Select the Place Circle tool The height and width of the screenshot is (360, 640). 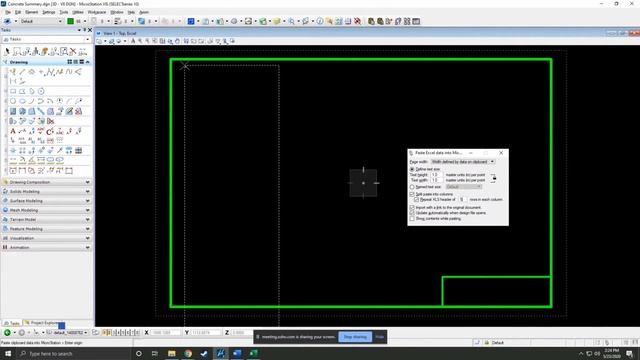click(13, 101)
